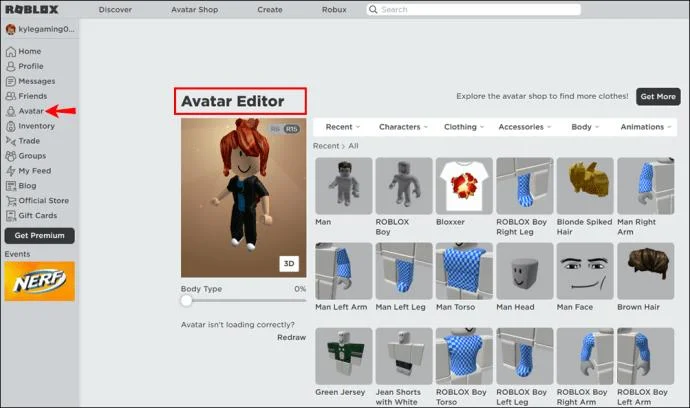
Task: Open the Avatar Shop tab
Action: [x=195, y=10]
